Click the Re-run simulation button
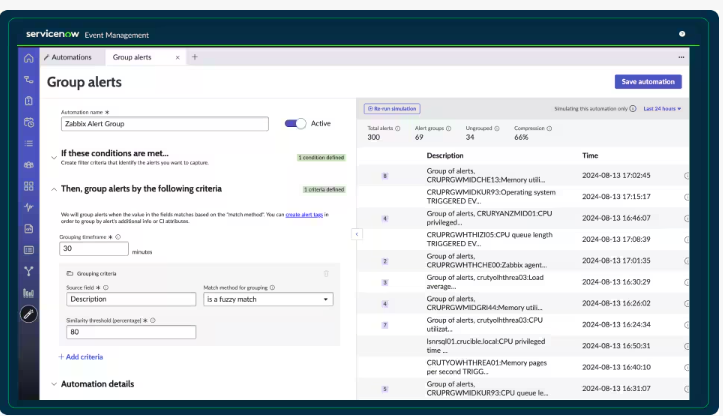The height and width of the screenshot is (416, 723). [x=392, y=108]
